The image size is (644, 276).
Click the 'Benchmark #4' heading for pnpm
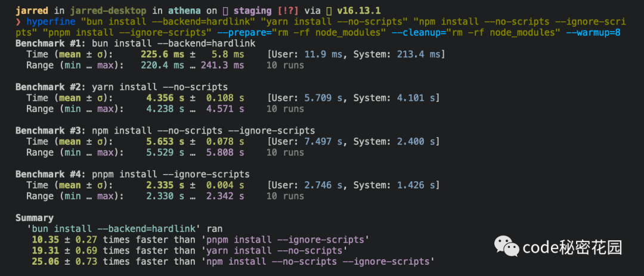pos(132,174)
